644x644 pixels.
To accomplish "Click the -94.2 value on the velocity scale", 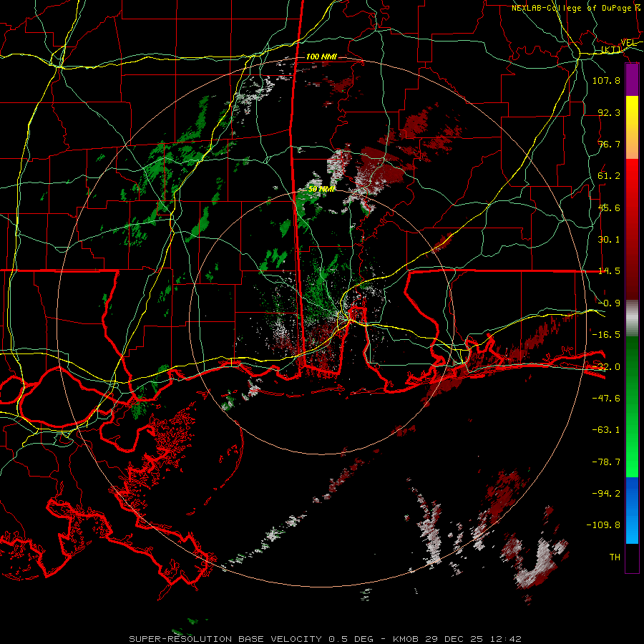I will tap(606, 494).
